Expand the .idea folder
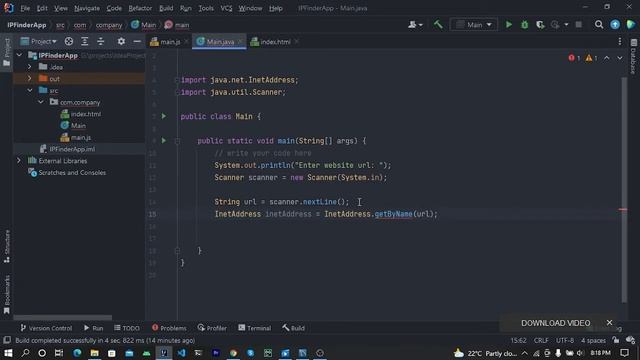The width and height of the screenshot is (640, 360). coord(29,67)
